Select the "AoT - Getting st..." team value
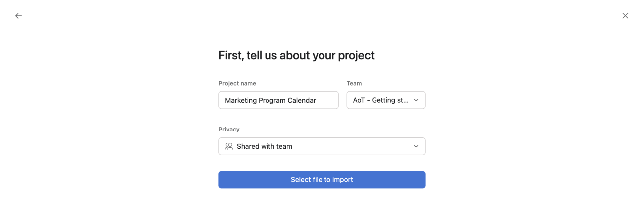 [x=381, y=100]
